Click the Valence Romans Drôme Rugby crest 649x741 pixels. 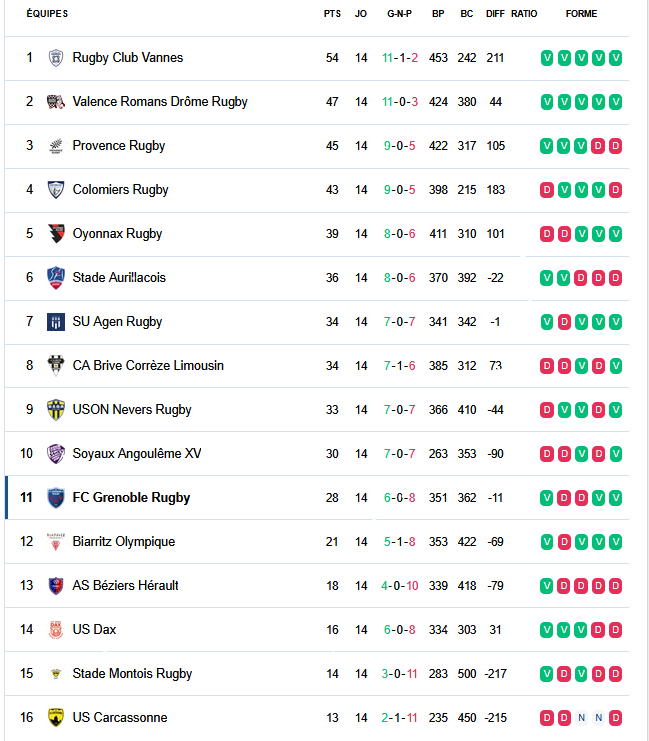point(56,102)
